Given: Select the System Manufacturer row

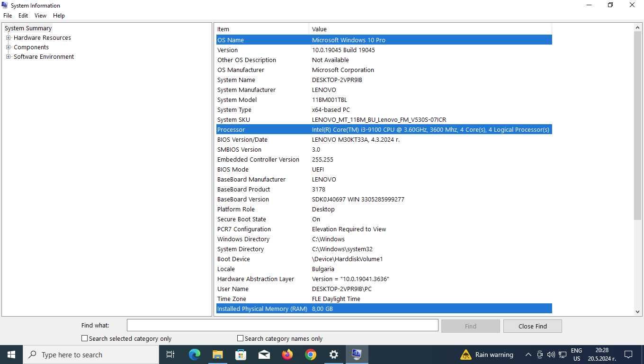Looking at the screenshot, I should point(384,90).
